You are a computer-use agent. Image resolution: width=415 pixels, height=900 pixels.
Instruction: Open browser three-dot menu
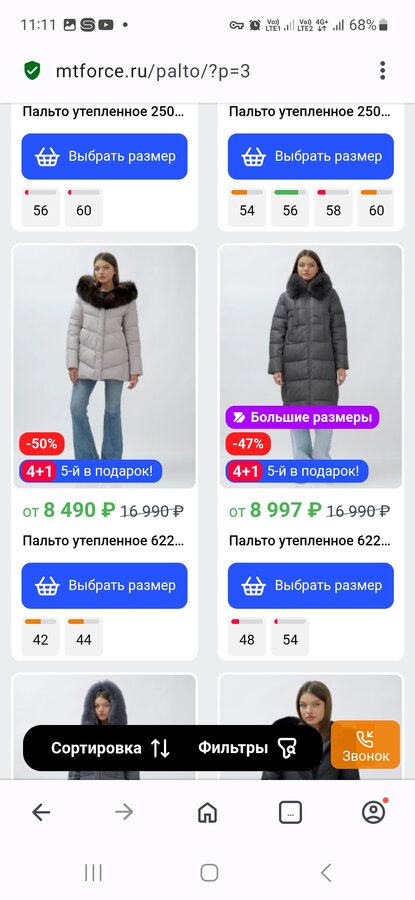pos(382,71)
